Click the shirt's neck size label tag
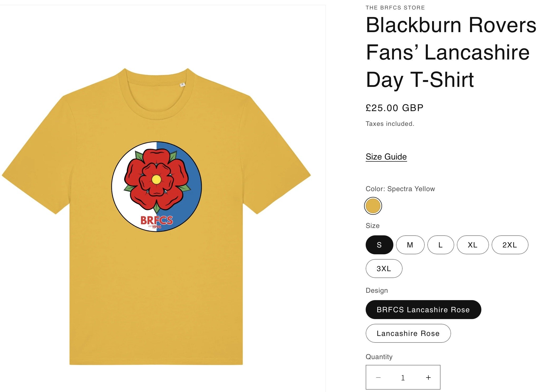543x392 pixels. 182,85
